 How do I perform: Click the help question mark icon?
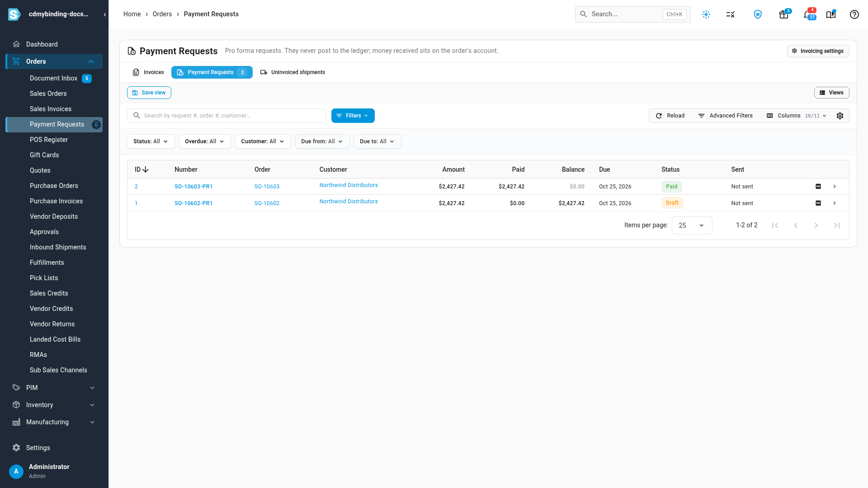[x=854, y=14]
